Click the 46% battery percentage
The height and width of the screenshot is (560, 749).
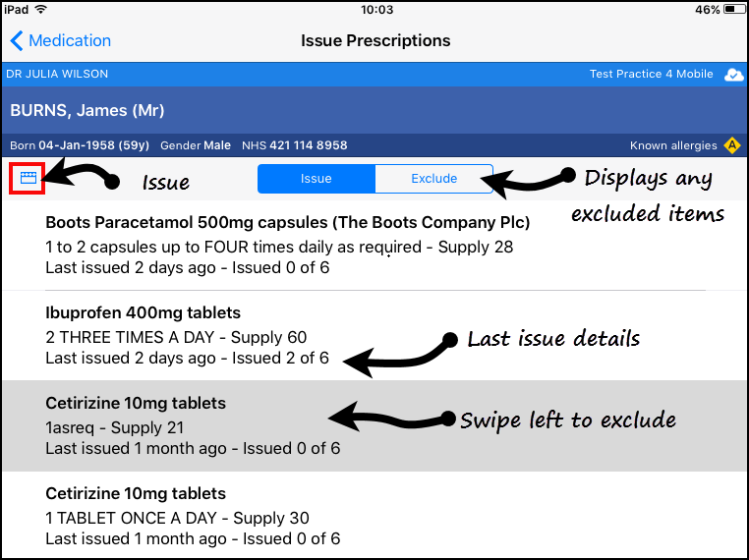(x=708, y=10)
